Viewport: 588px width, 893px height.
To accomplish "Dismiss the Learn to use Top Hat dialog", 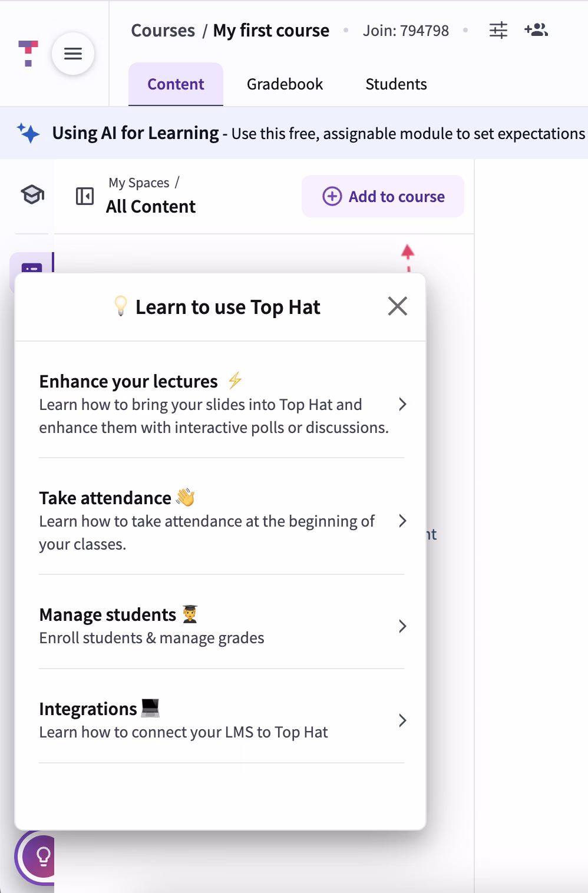I will [x=397, y=306].
